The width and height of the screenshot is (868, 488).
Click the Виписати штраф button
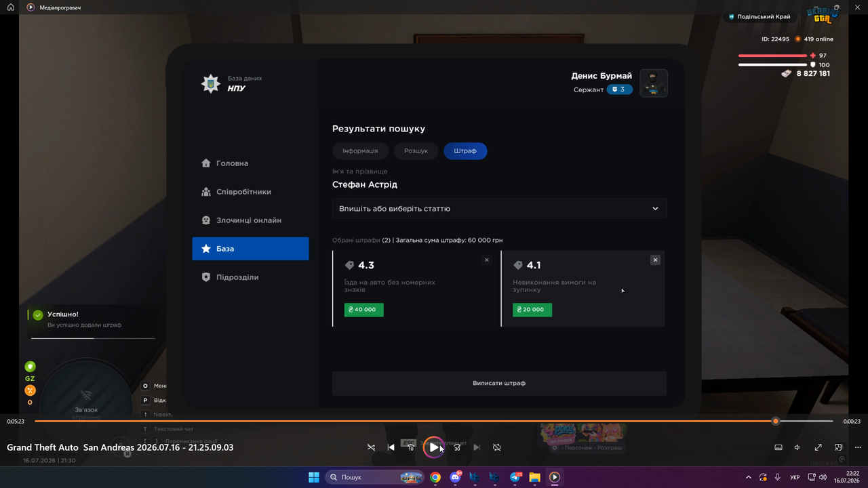click(499, 383)
